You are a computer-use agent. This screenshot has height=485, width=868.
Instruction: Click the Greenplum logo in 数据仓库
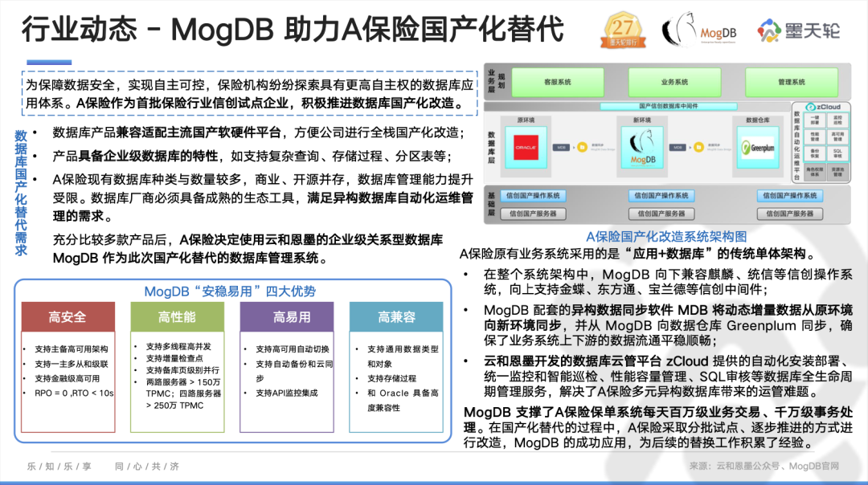(x=759, y=148)
